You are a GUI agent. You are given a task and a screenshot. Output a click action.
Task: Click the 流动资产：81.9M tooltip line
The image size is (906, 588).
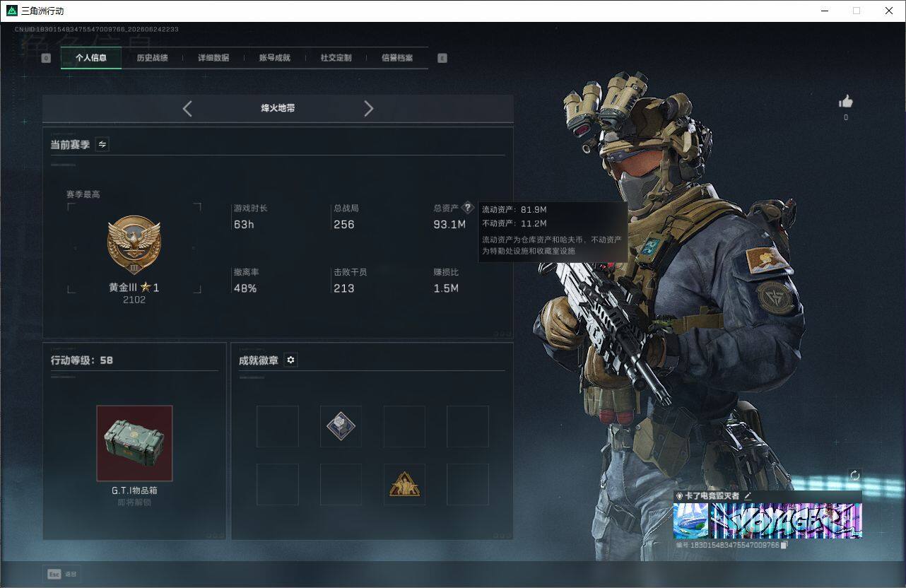[x=514, y=210]
